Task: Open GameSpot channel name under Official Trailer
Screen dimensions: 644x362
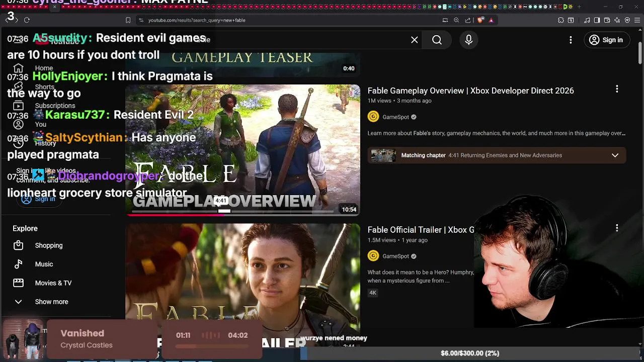Action: point(395,256)
